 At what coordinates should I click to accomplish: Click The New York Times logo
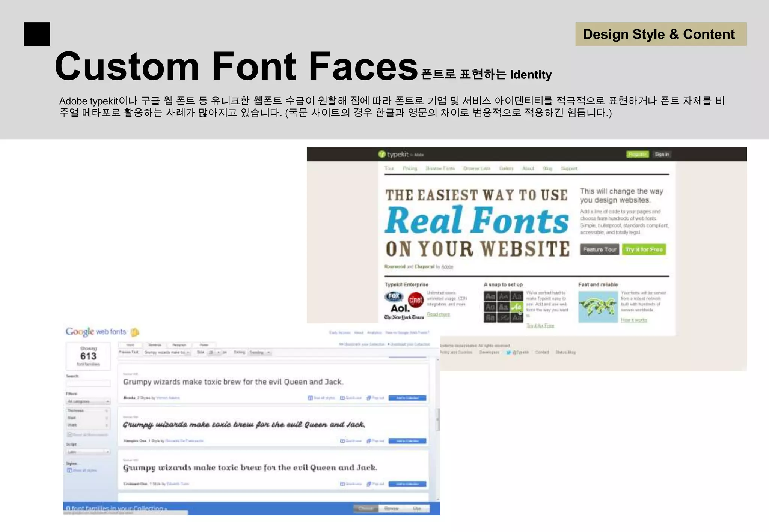click(404, 317)
